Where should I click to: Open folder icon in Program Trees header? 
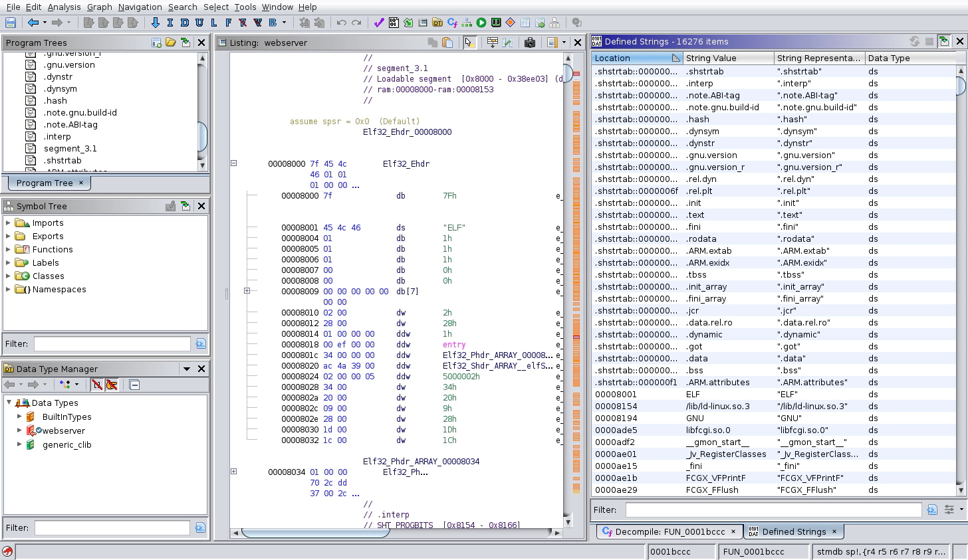pyautogui.click(x=171, y=43)
